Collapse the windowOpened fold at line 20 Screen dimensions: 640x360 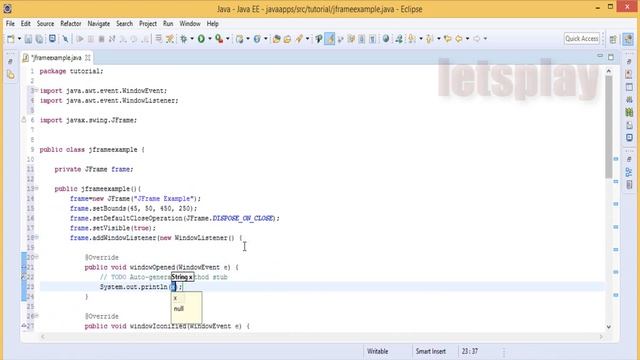tap(36, 257)
